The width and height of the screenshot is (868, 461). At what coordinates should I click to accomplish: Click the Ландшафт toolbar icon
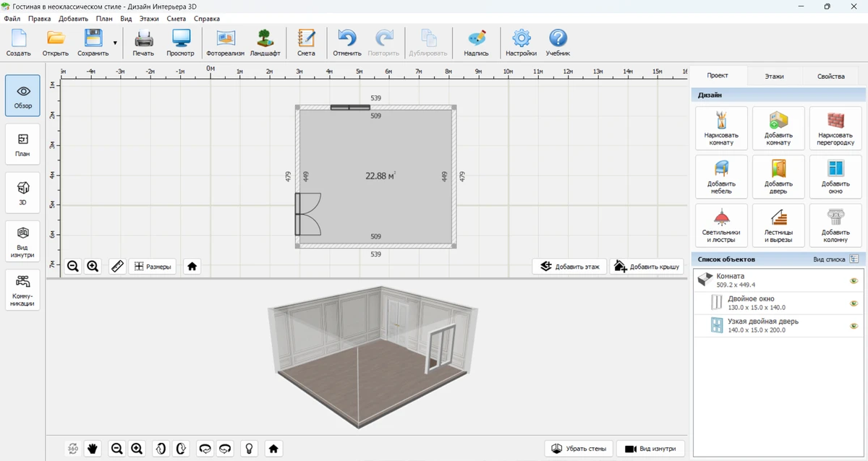(265, 43)
